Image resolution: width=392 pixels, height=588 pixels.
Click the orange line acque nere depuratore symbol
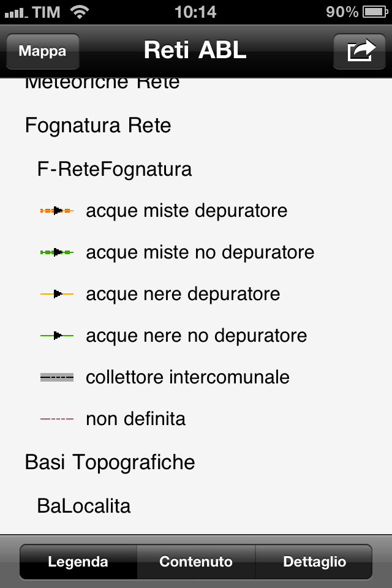tap(57, 294)
